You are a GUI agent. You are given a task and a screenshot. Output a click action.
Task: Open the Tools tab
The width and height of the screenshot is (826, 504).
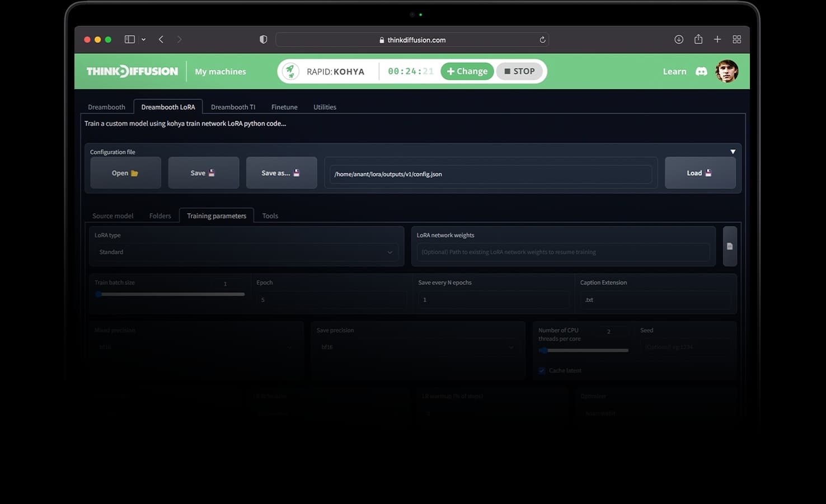pyautogui.click(x=270, y=216)
